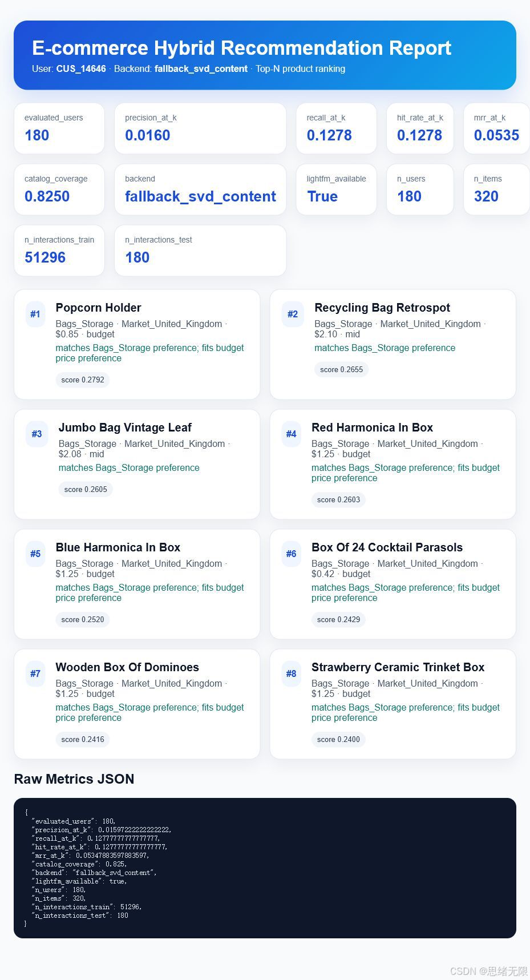Click the Raw Metrics JSON heading
This screenshot has height=980, width=530.
(x=74, y=779)
